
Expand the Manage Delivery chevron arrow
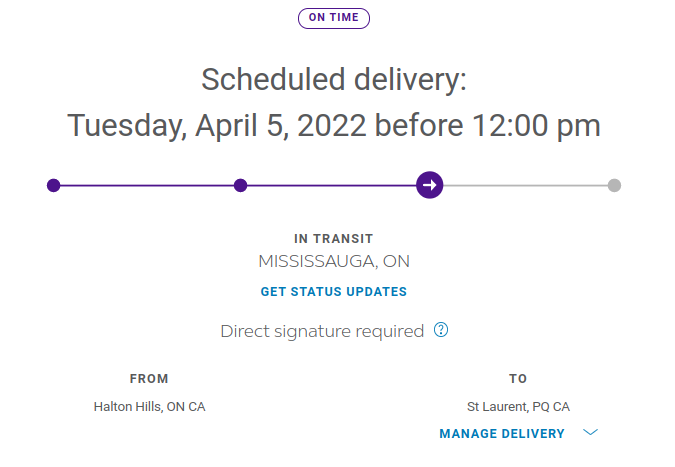click(590, 433)
